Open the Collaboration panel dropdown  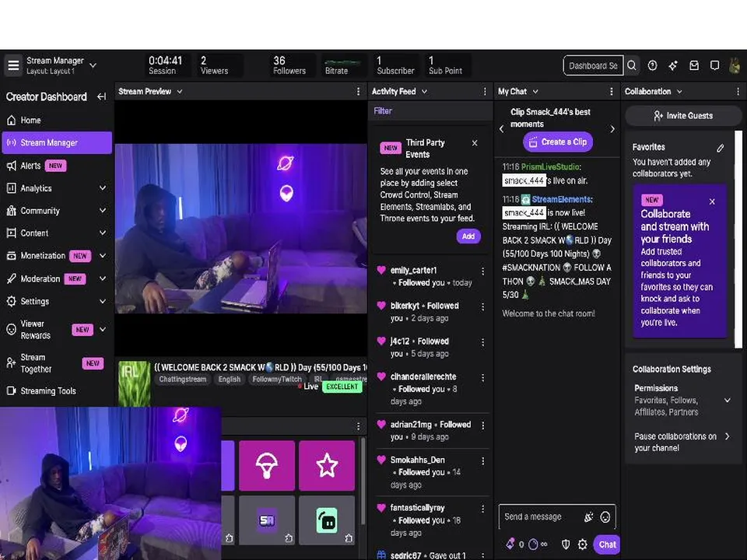pyautogui.click(x=679, y=92)
